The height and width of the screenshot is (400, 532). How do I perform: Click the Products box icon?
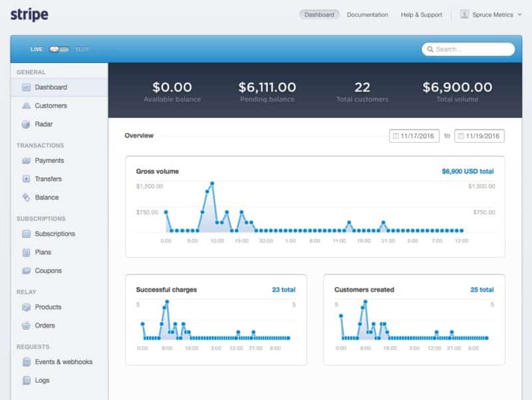tap(26, 307)
